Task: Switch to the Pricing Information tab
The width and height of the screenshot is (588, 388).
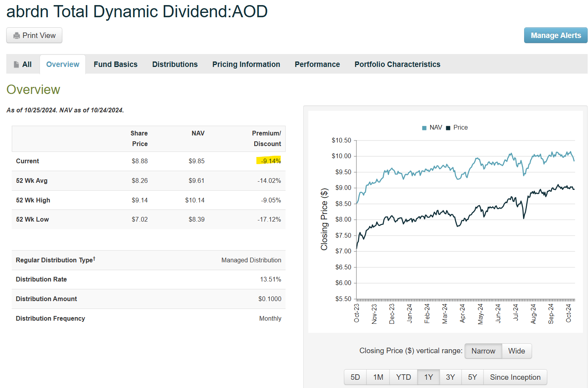Action: [x=246, y=64]
